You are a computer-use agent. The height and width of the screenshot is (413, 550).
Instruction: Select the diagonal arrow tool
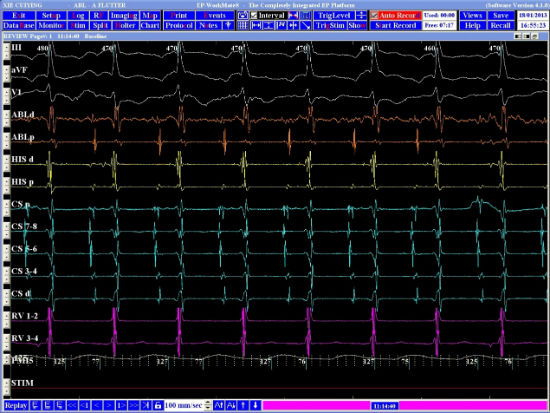(306, 26)
